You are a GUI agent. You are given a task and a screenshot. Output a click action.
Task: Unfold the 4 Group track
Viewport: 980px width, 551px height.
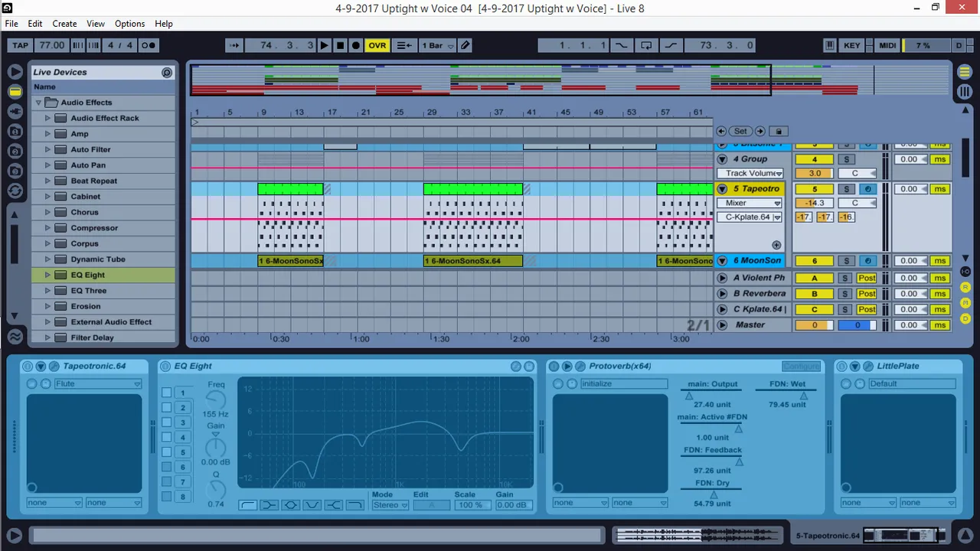[x=722, y=159]
